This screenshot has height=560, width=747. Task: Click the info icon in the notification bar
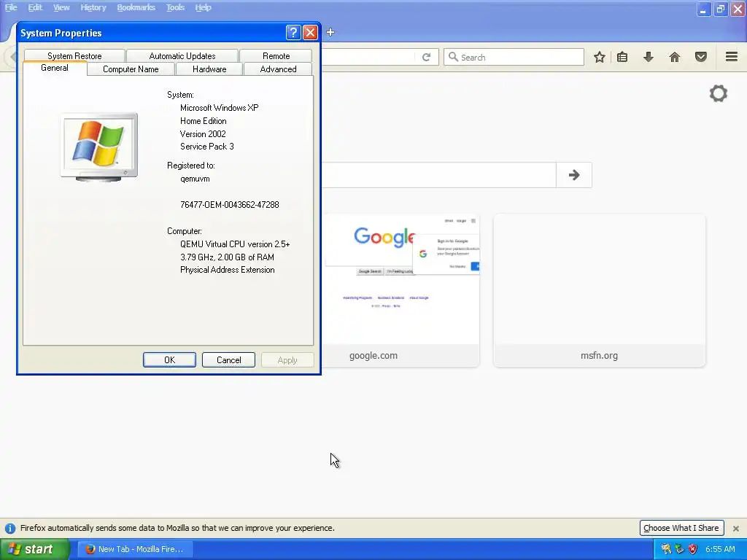pyautogui.click(x=10, y=528)
